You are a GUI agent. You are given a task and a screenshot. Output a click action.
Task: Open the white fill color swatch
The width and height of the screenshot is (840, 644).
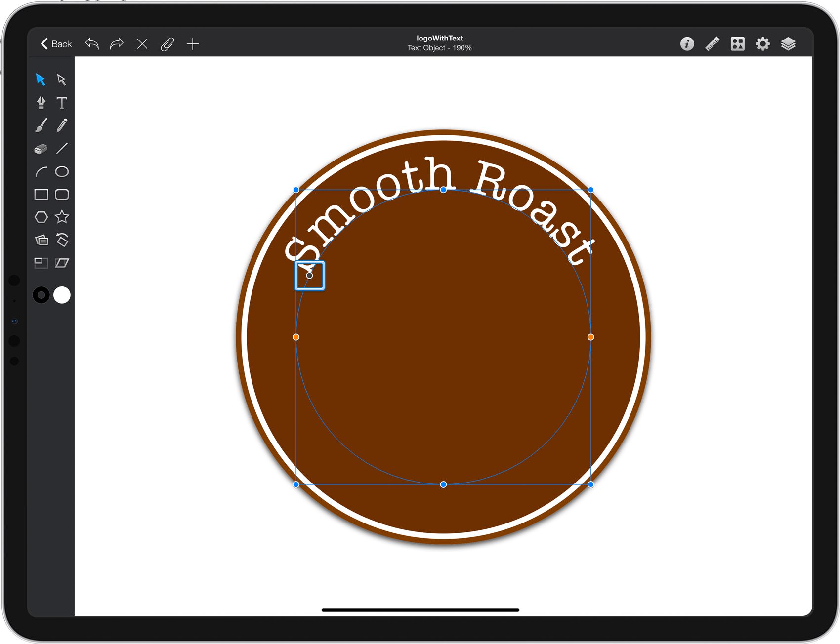[62, 295]
